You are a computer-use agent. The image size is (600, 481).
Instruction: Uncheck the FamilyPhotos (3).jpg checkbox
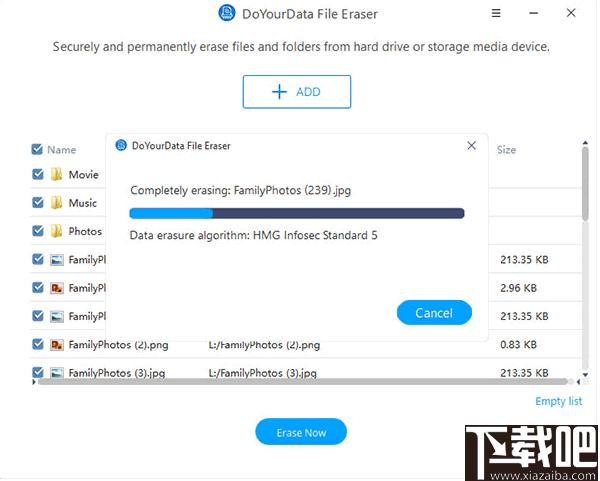[38, 372]
